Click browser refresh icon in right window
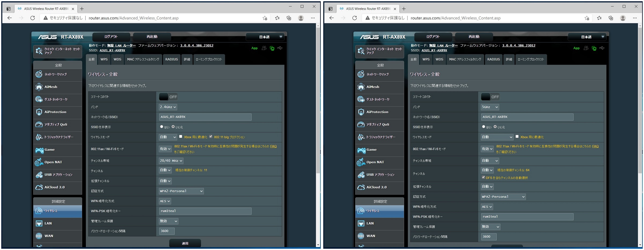The width and height of the screenshot is (644, 250). coord(354,18)
